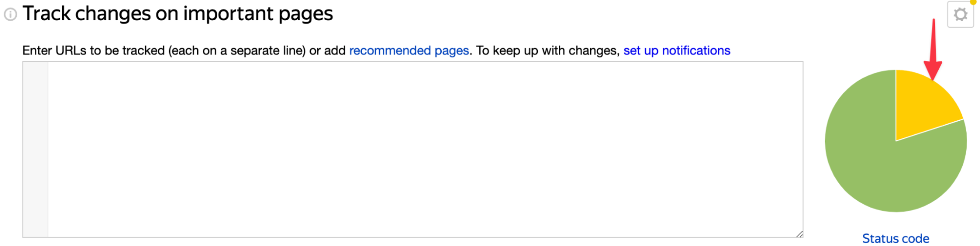Grab the textarea resize handle corner
Image resolution: width=980 pixels, height=246 pixels.
pyautogui.click(x=799, y=234)
